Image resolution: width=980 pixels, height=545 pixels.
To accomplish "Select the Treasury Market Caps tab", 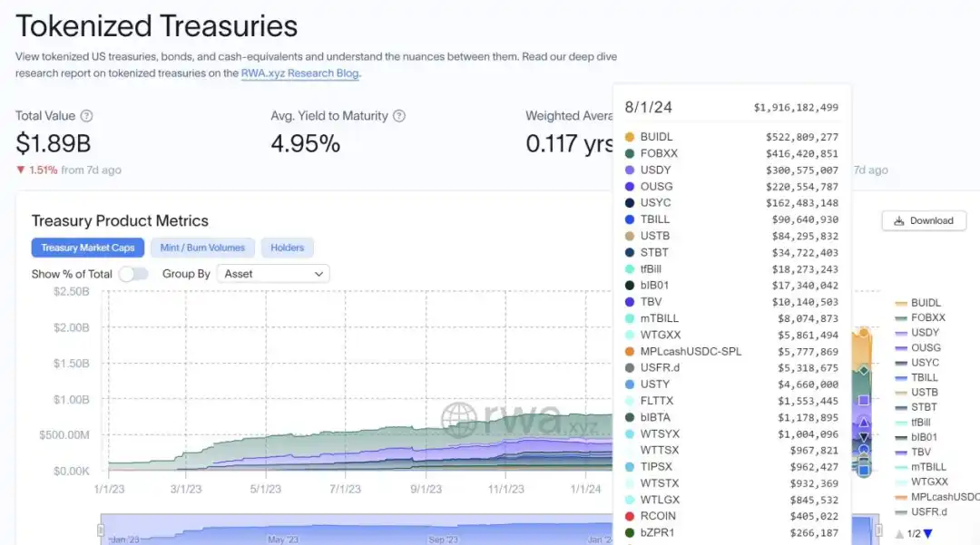I will [87, 248].
